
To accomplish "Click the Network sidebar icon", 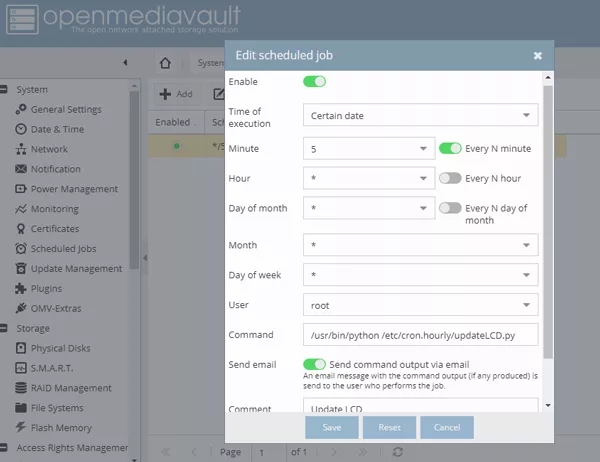I will pos(21,149).
